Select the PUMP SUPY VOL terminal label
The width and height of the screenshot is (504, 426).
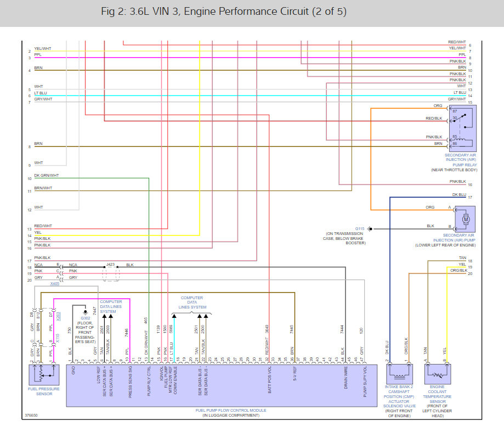[x=365, y=382]
